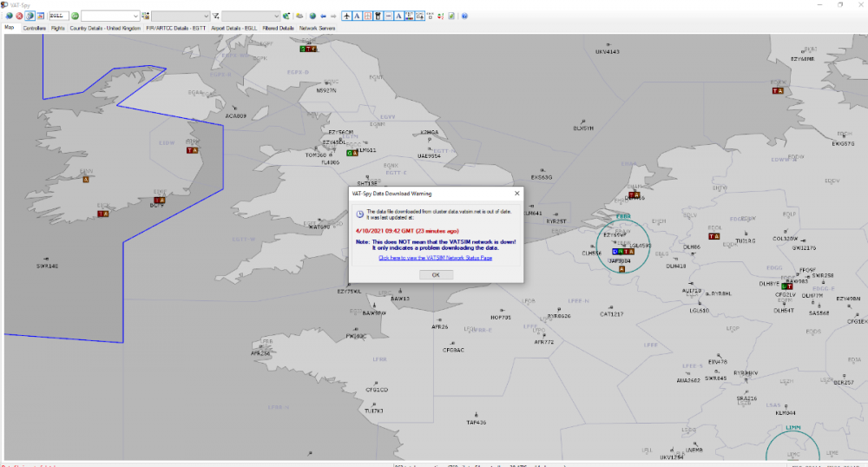
Task: Open Airport Details - EGLL tab
Action: pyautogui.click(x=233, y=29)
